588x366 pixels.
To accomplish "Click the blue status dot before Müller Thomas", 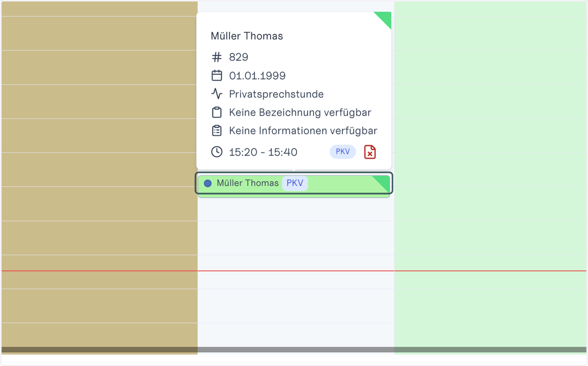I will tap(208, 183).
